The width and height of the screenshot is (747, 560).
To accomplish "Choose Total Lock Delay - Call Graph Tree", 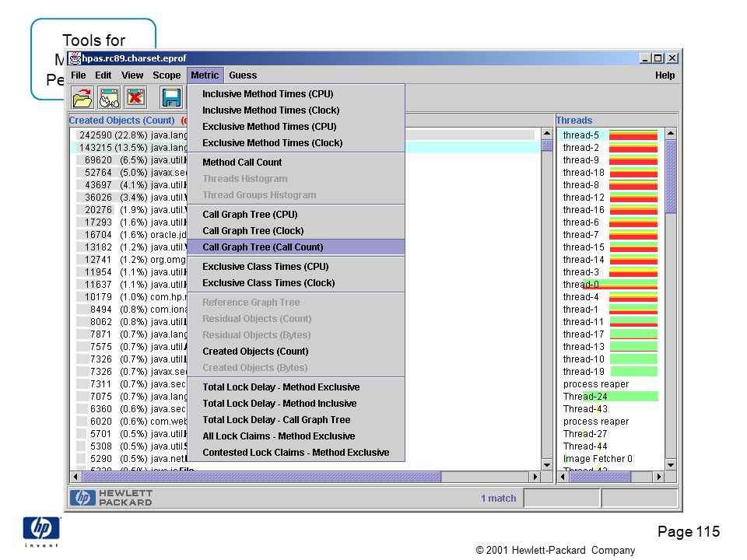I will [296, 419].
